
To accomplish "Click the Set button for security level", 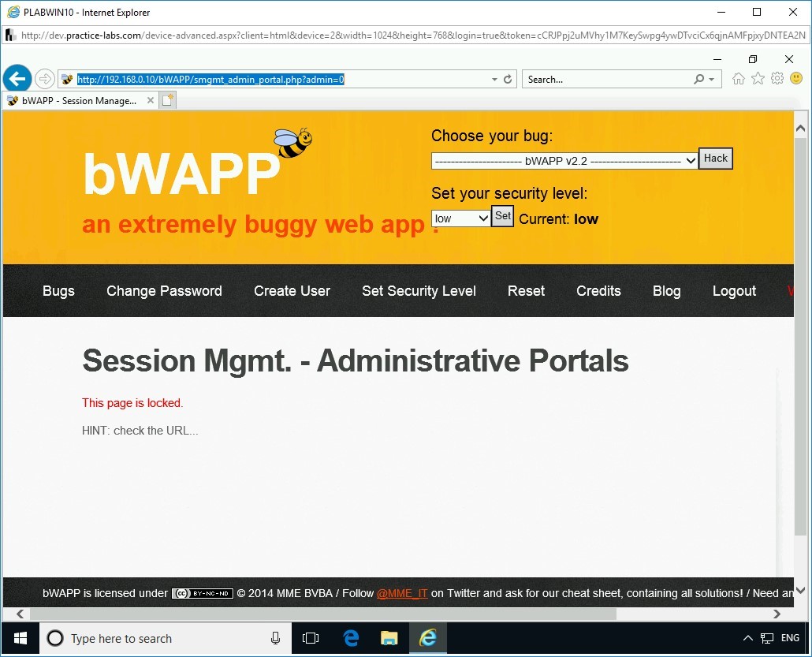I will (x=502, y=216).
